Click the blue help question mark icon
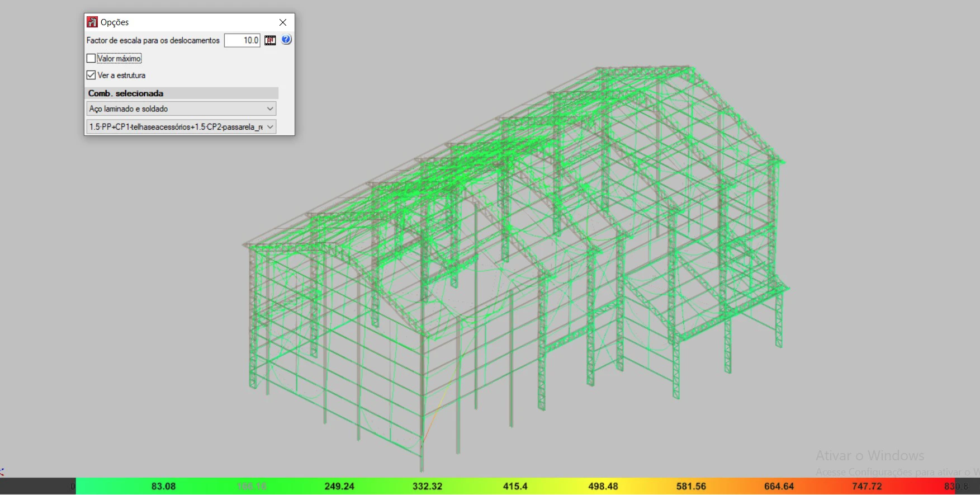The width and height of the screenshot is (980, 495). 286,40
